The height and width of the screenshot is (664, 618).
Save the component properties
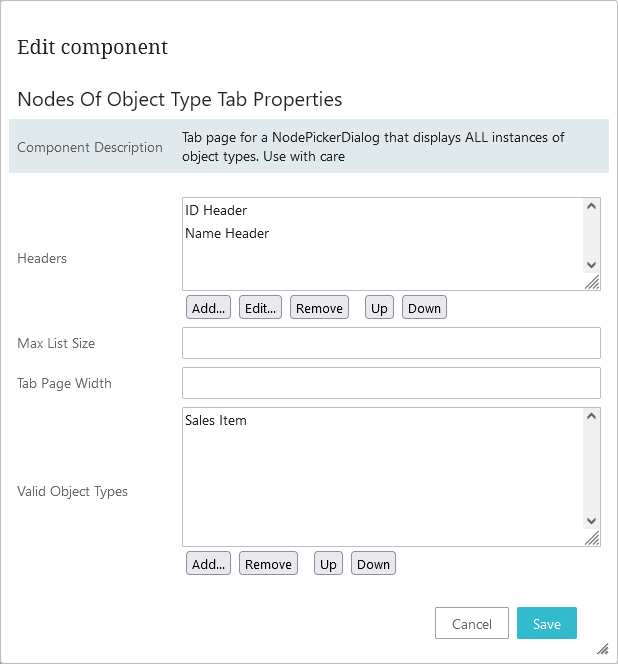[x=547, y=624]
